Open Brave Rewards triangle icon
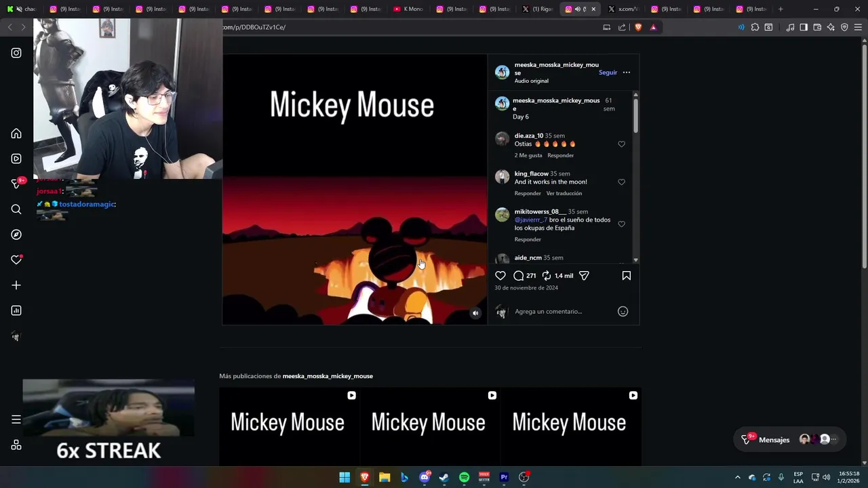This screenshot has height=488, width=868. (x=653, y=27)
